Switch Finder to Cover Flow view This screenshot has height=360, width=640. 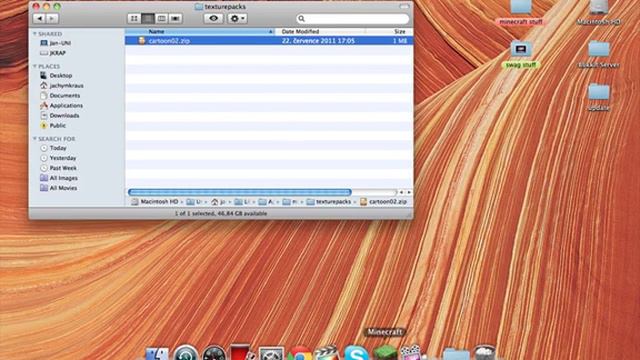click(x=176, y=18)
